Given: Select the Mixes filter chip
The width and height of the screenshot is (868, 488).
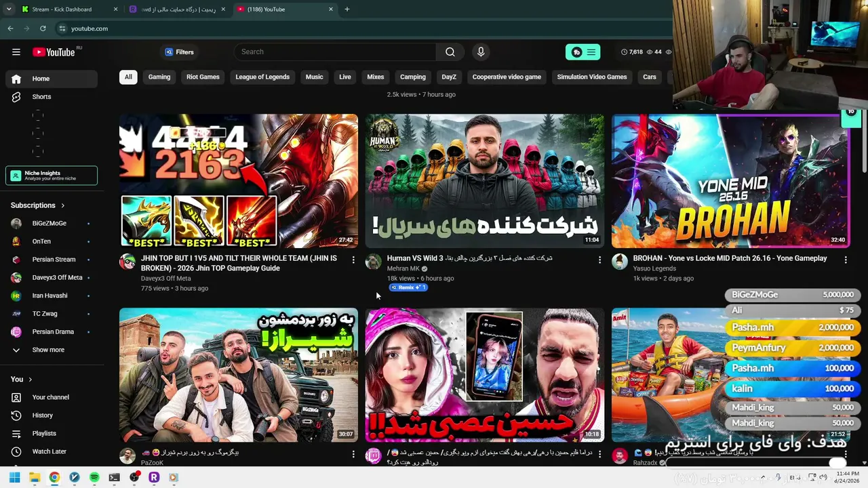Looking at the screenshot, I should pos(376,77).
